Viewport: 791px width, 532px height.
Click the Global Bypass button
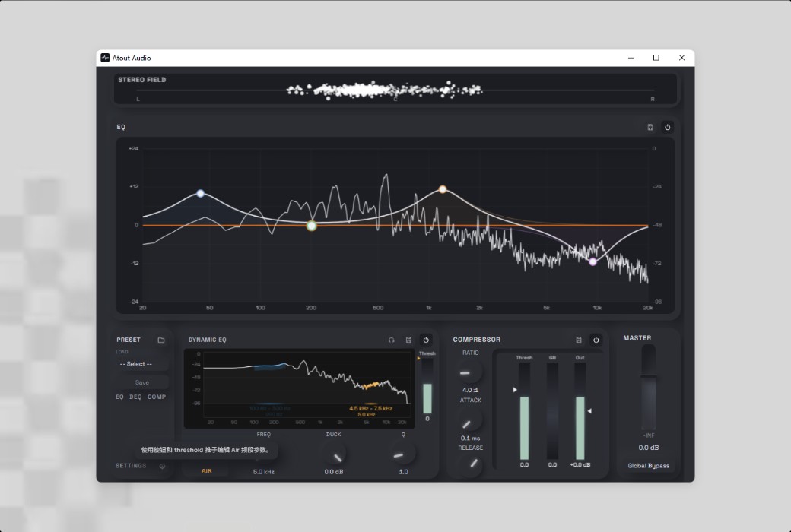coord(648,465)
